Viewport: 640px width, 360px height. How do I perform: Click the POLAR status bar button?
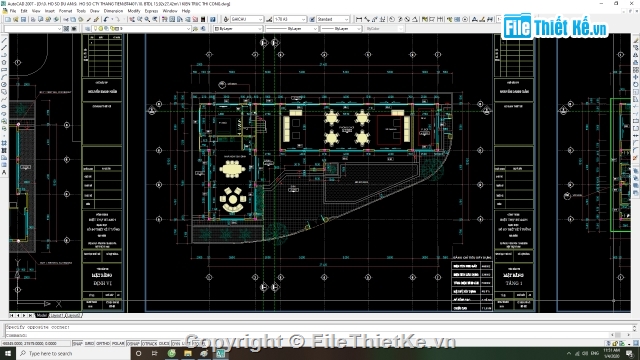(x=118, y=344)
